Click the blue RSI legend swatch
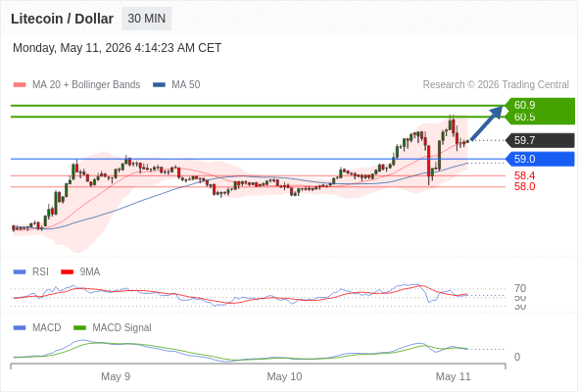The image size is (578, 392). click(20, 272)
